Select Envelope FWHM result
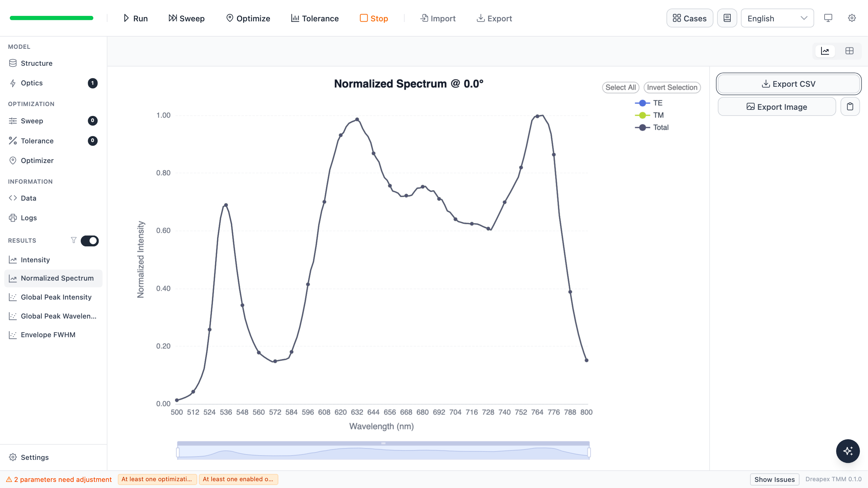This screenshot has width=868, height=488. (53, 335)
